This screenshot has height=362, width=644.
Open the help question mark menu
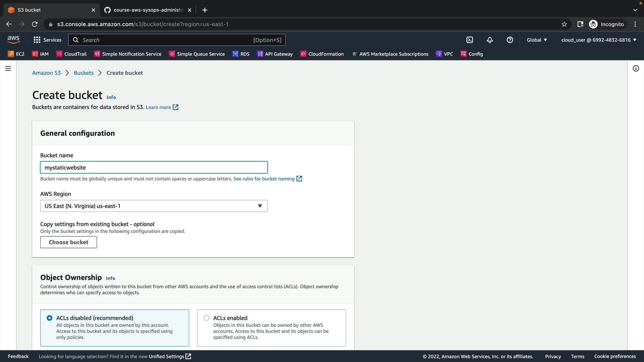(x=510, y=40)
